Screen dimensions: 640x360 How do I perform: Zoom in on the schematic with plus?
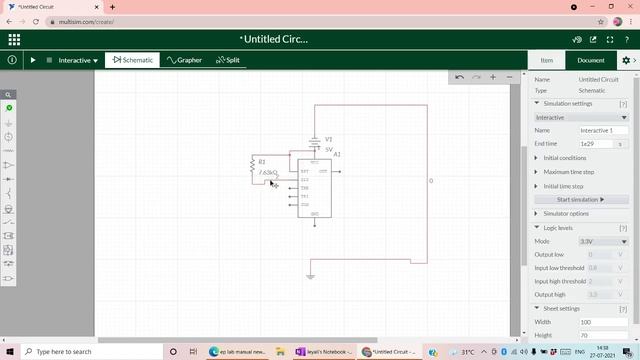click(x=493, y=77)
